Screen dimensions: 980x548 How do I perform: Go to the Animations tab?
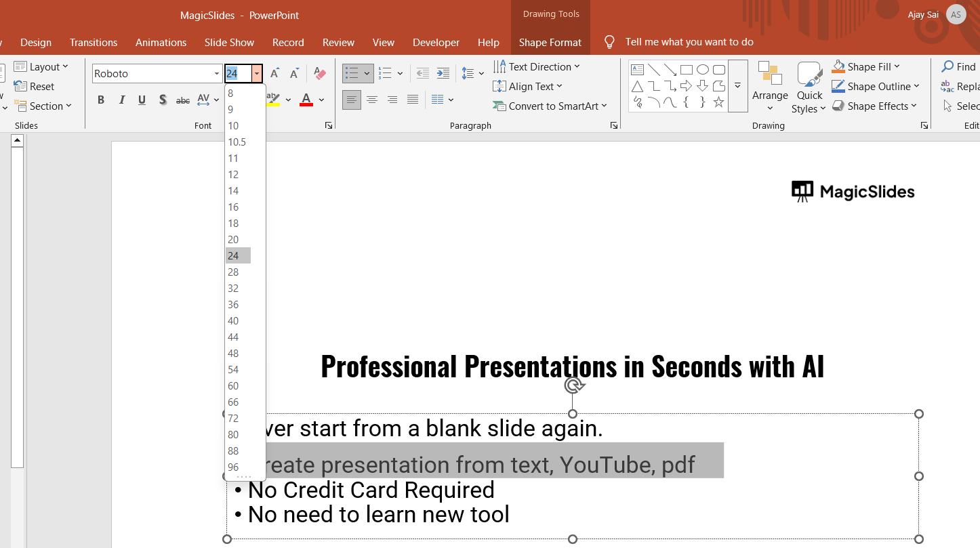pos(161,42)
